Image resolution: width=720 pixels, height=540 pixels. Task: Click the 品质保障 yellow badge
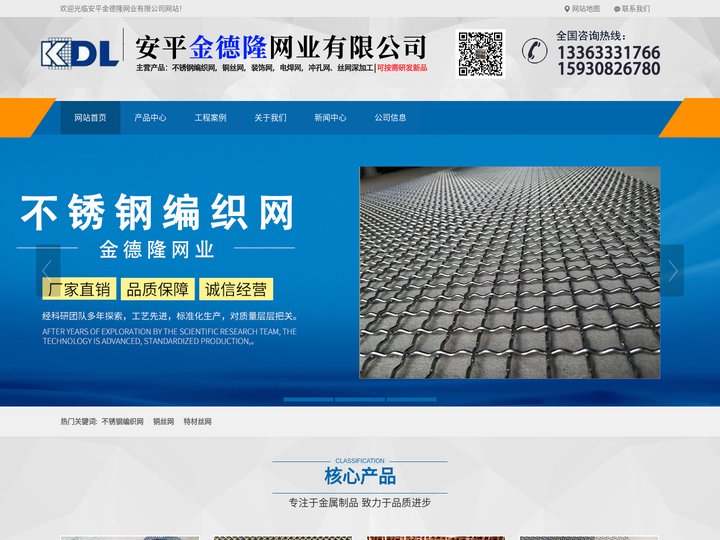click(158, 289)
